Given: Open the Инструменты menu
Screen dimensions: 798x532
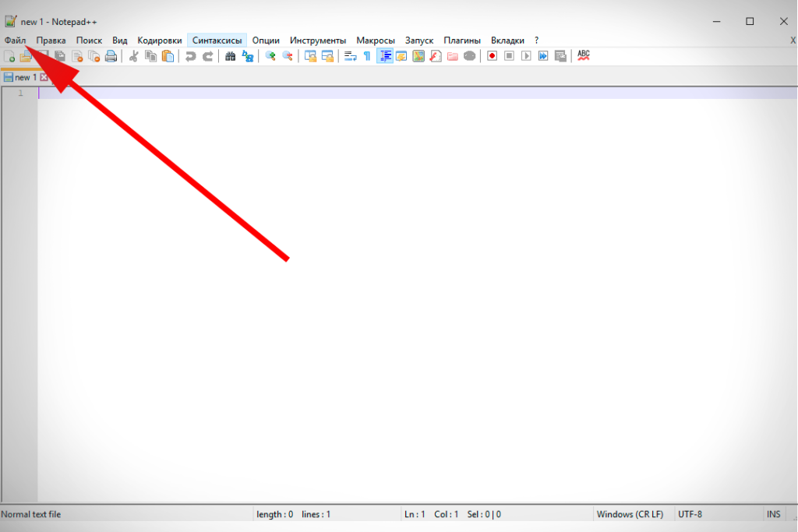Looking at the screenshot, I should click(x=318, y=41).
